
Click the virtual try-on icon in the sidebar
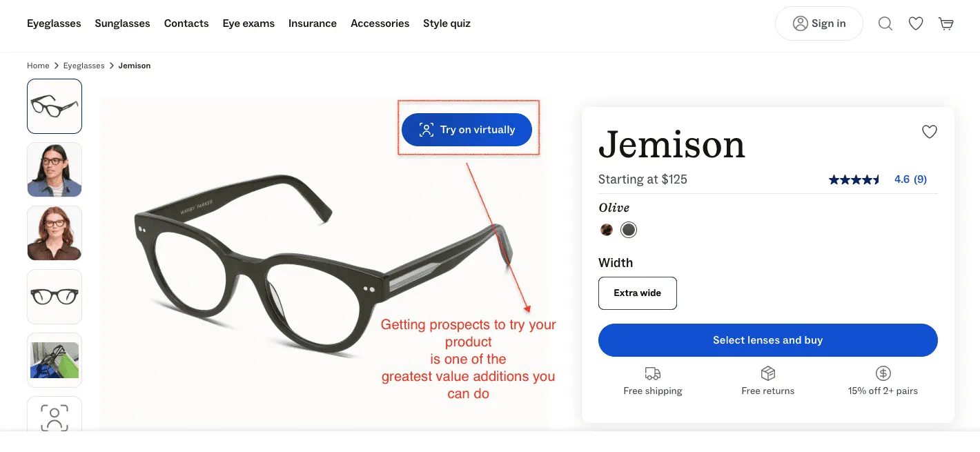(55, 416)
